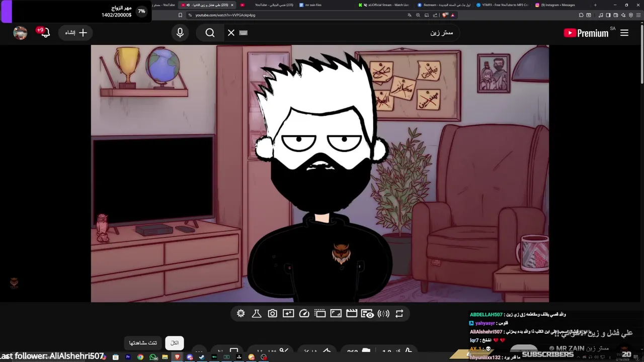Screen dimensions: 644x362
Task: Open the YouTube hamburger menu
Action: (624, 33)
